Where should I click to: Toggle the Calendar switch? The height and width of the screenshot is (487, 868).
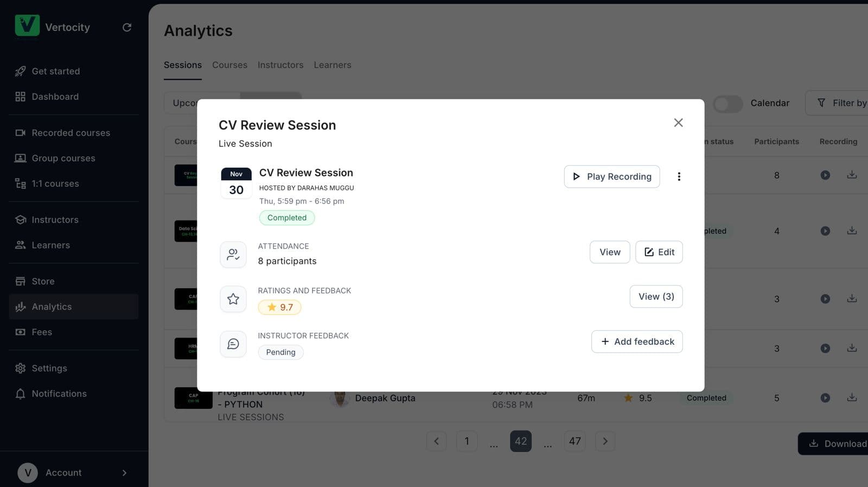pos(727,103)
